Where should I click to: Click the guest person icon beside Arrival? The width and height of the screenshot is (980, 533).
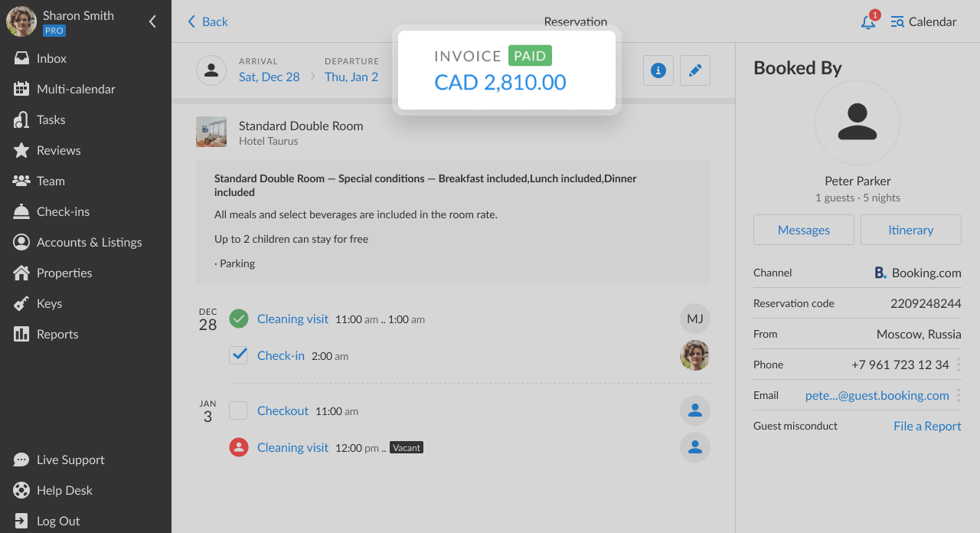pyautogui.click(x=211, y=70)
